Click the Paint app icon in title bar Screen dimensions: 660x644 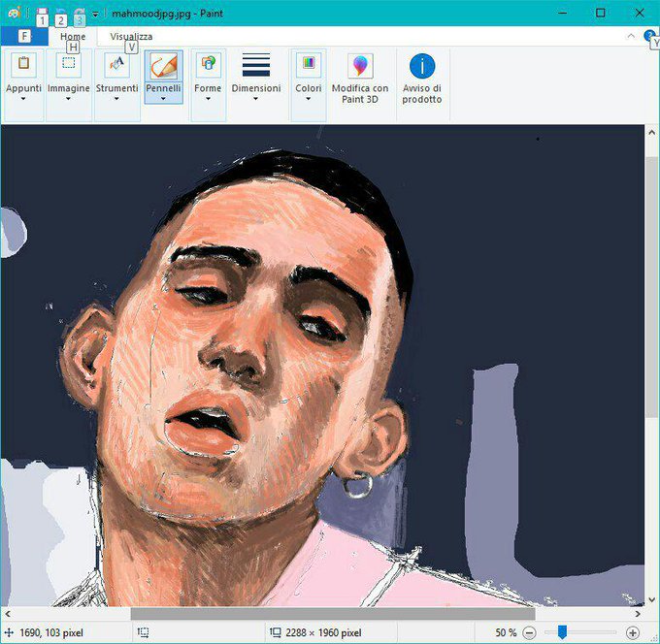coord(14,13)
